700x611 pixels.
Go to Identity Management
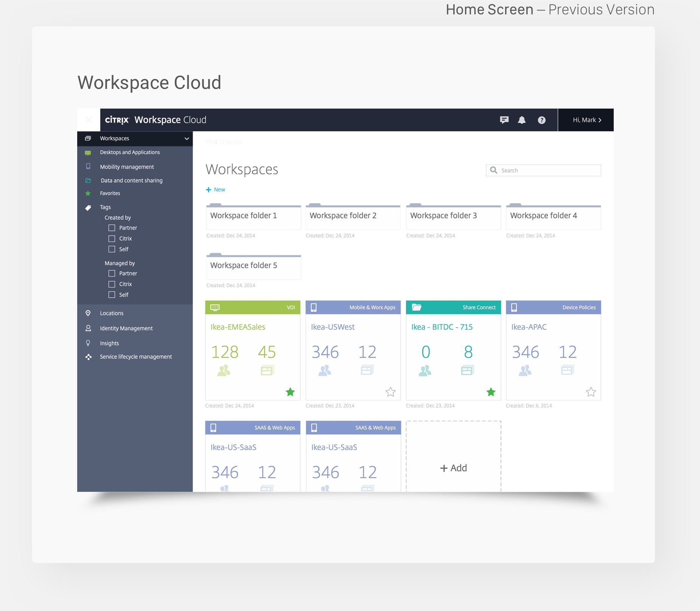point(126,328)
